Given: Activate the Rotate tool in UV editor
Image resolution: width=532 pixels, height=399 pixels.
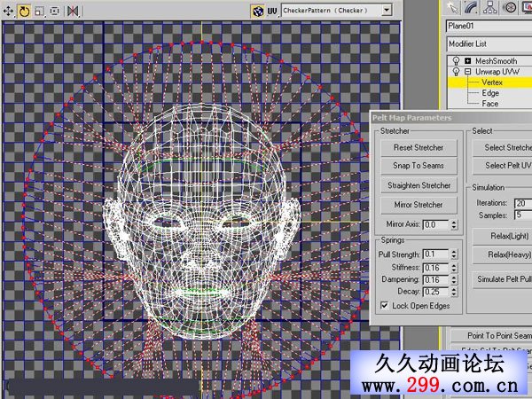Looking at the screenshot, I should tap(24, 12).
